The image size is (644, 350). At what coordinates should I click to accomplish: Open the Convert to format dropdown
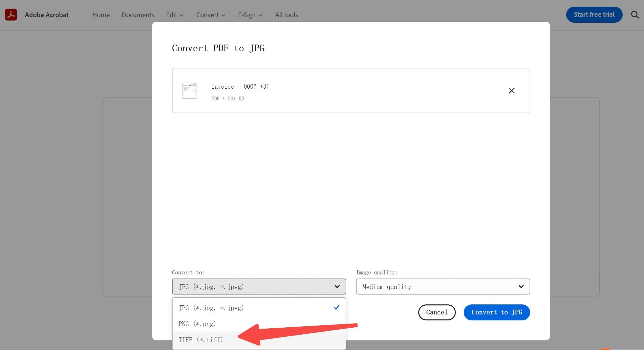259,287
